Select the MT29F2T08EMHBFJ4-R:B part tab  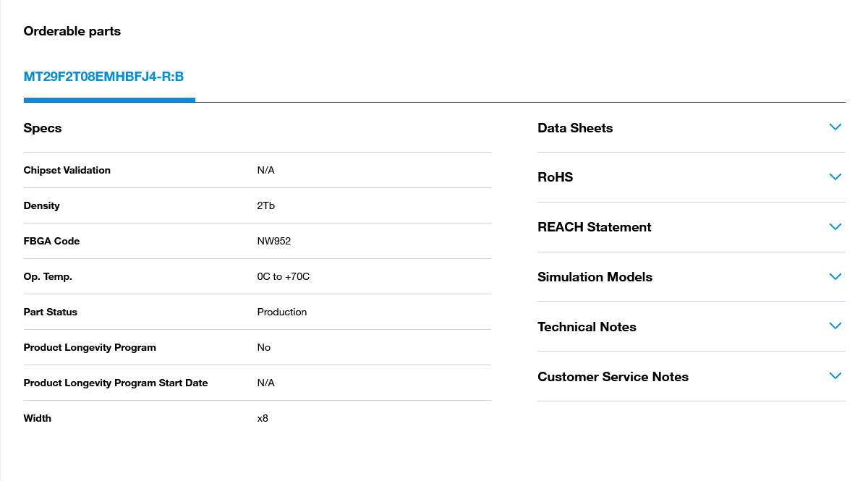pos(103,77)
